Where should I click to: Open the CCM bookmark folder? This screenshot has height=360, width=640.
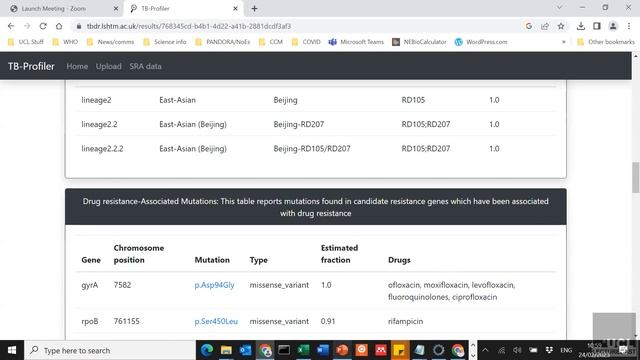point(271,42)
